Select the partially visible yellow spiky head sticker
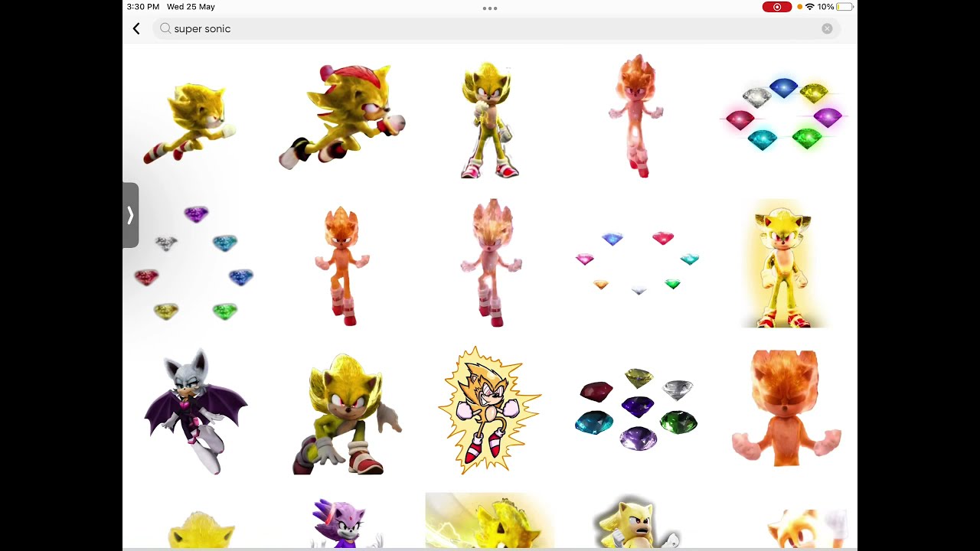980x551 pixels. click(x=201, y=530)
